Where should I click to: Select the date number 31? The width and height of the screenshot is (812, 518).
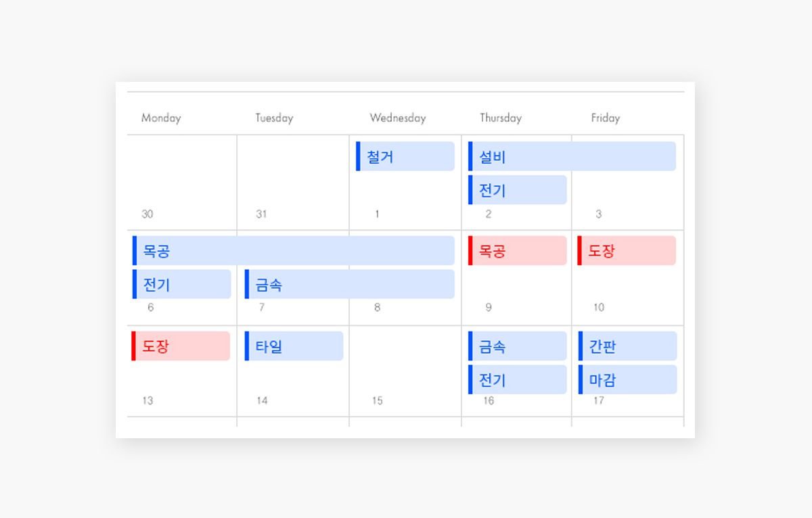(261, 214)
